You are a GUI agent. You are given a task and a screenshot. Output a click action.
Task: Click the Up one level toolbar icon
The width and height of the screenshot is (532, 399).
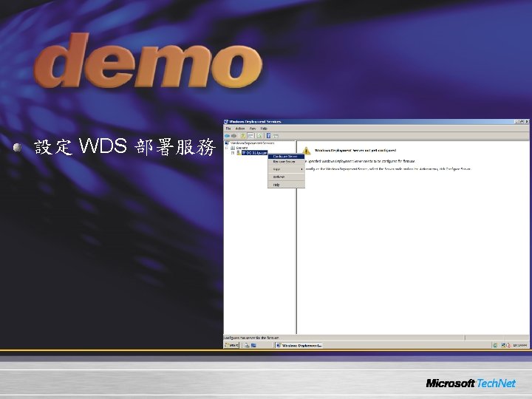(x=243, y=136)
